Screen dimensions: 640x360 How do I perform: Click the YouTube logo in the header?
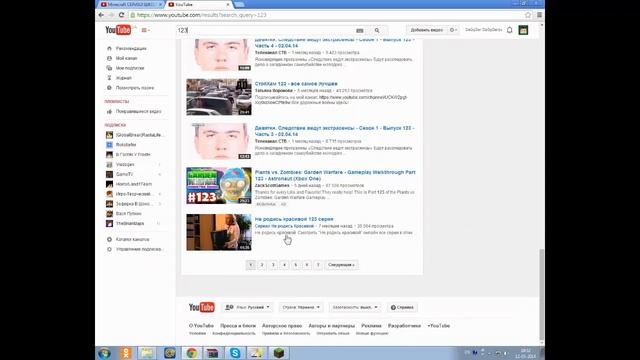tap(118, 30)
